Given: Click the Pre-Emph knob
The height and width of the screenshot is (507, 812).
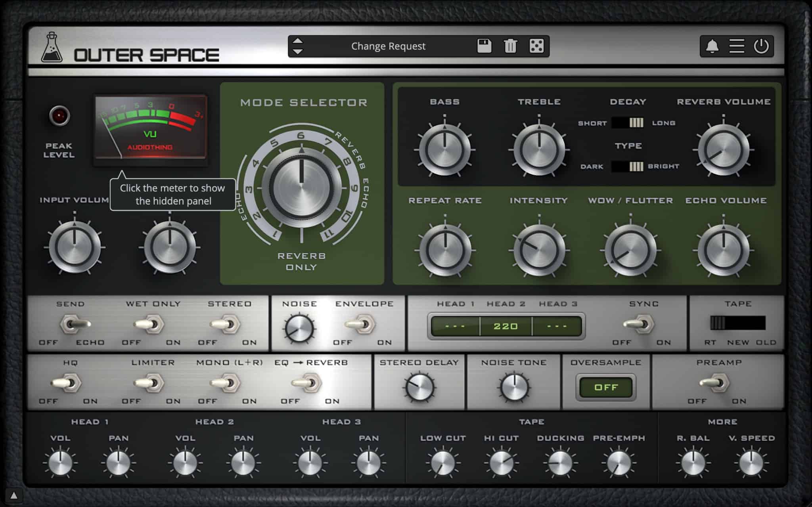Looking at the screenshot, I should (619, 462).
